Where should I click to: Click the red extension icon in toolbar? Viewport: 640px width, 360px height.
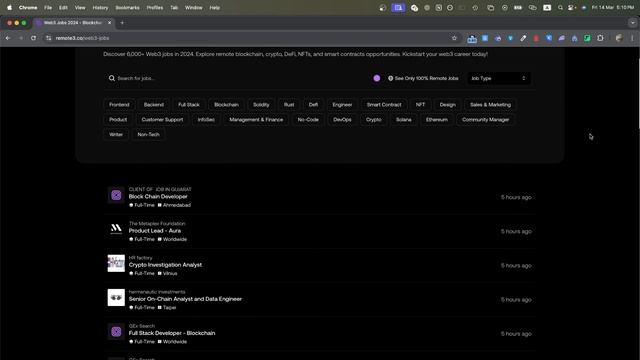536,38
